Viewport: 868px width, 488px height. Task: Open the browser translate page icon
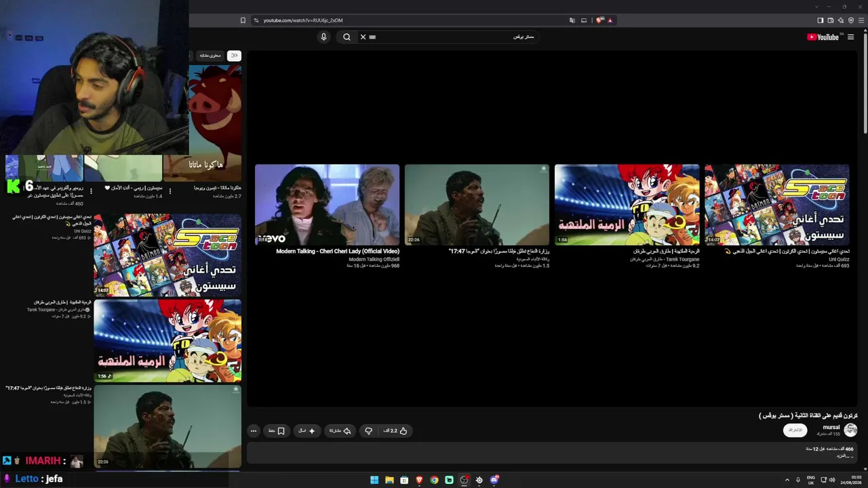pos(572,20)
